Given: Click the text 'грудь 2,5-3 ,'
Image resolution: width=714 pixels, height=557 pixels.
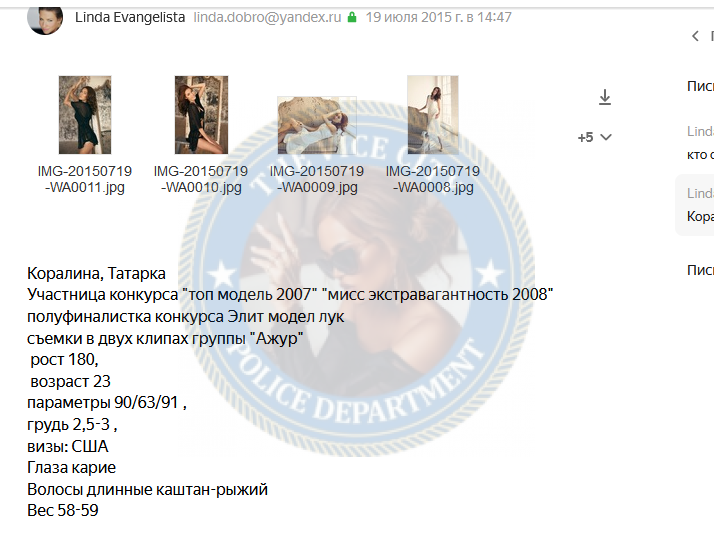Looking at the screenshot, I should (72, 424).
